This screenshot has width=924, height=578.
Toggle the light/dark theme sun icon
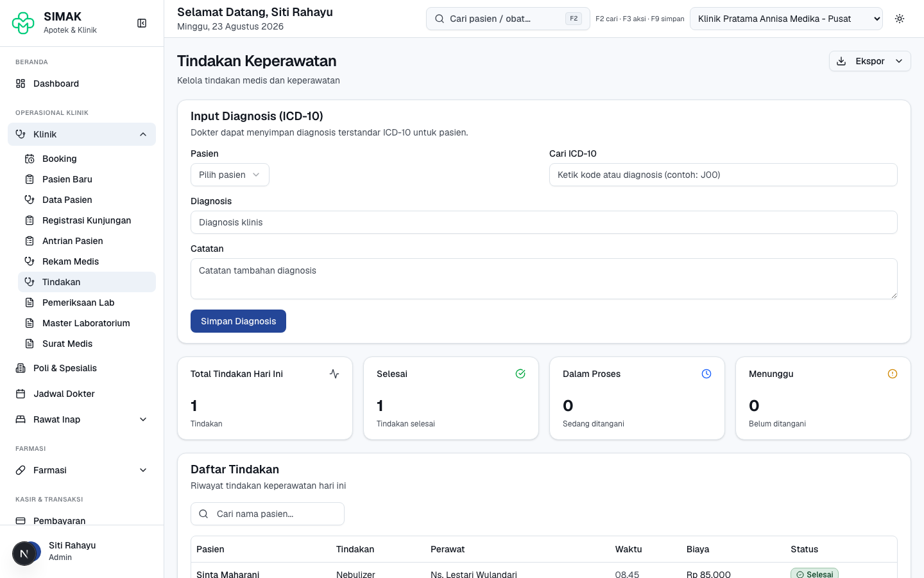point(900,19)
